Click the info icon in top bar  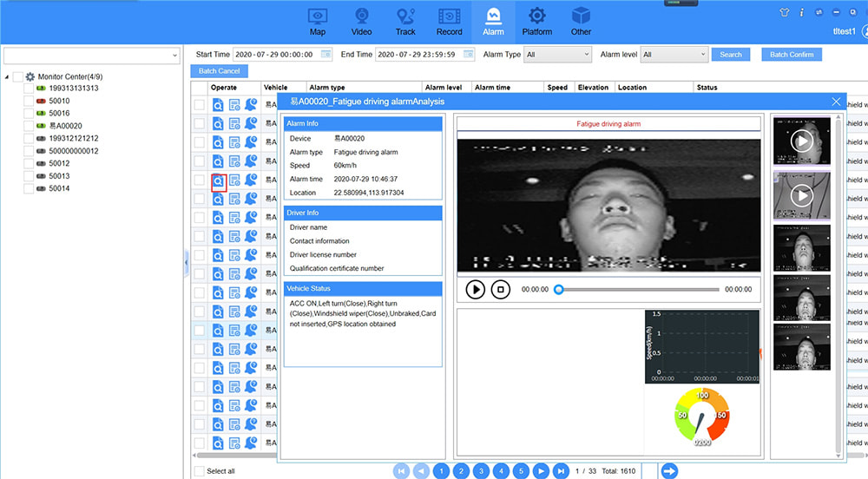click(801, 12)
